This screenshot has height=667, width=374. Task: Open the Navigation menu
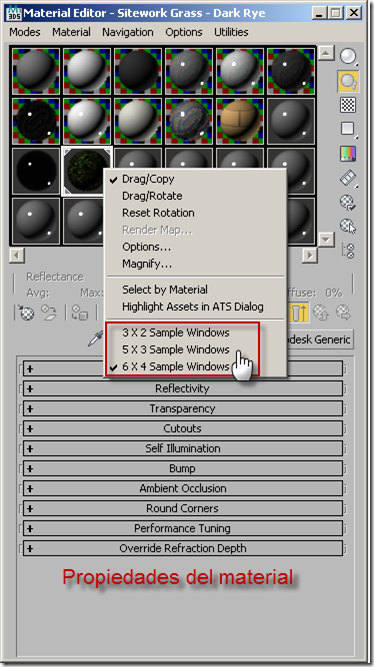(128, 32)
